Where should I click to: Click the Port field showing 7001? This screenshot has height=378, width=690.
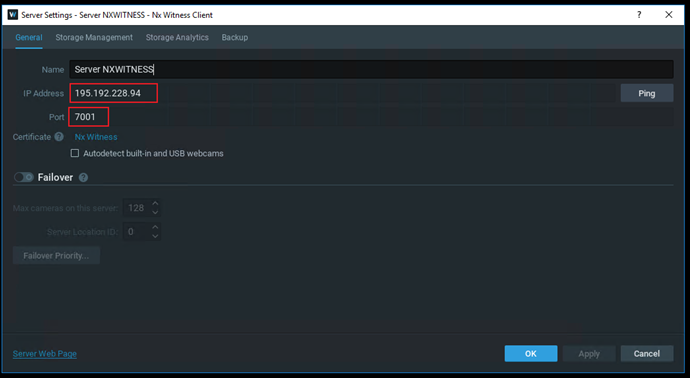tap(371, 117)
